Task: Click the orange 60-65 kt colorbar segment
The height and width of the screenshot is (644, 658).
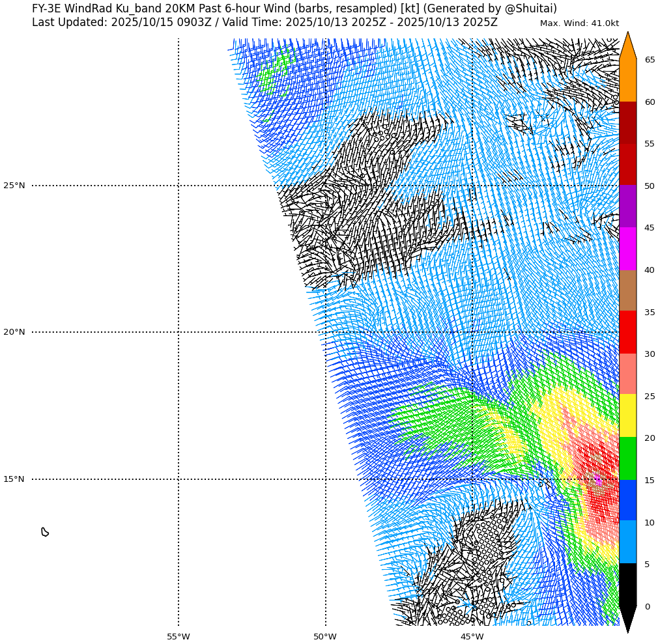Action: click(627, 80)
